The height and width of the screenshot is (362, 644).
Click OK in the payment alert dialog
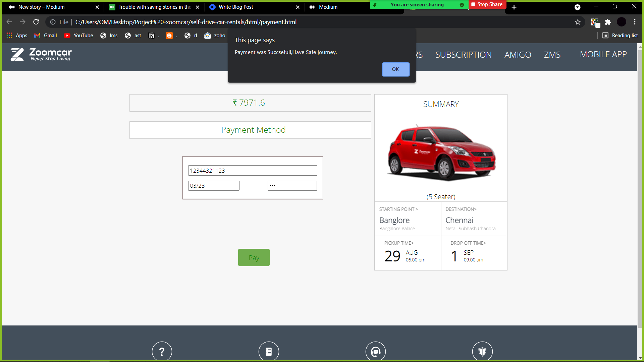point(395,69)
